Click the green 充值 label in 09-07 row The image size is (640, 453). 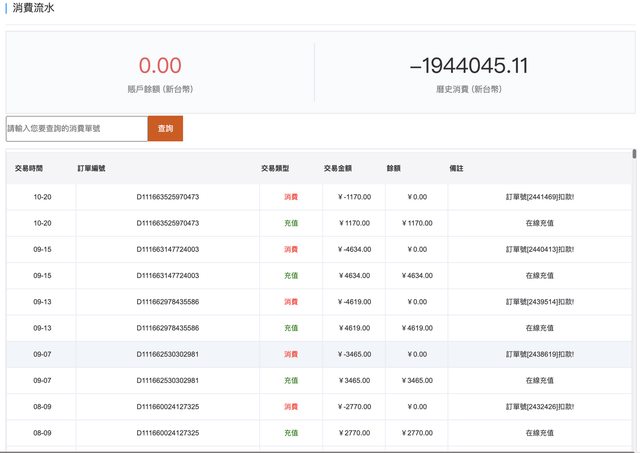click(x=291, y=380)
